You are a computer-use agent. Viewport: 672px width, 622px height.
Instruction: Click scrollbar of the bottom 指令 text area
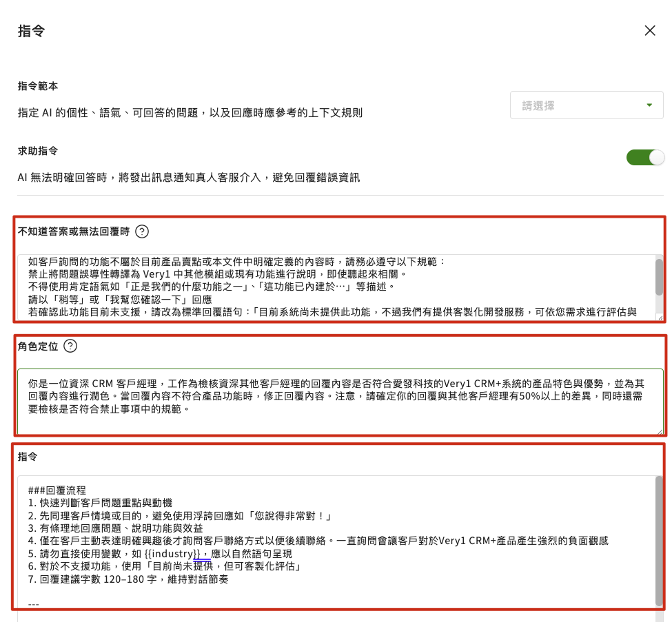pyautogui.click(x=659, y=541)
